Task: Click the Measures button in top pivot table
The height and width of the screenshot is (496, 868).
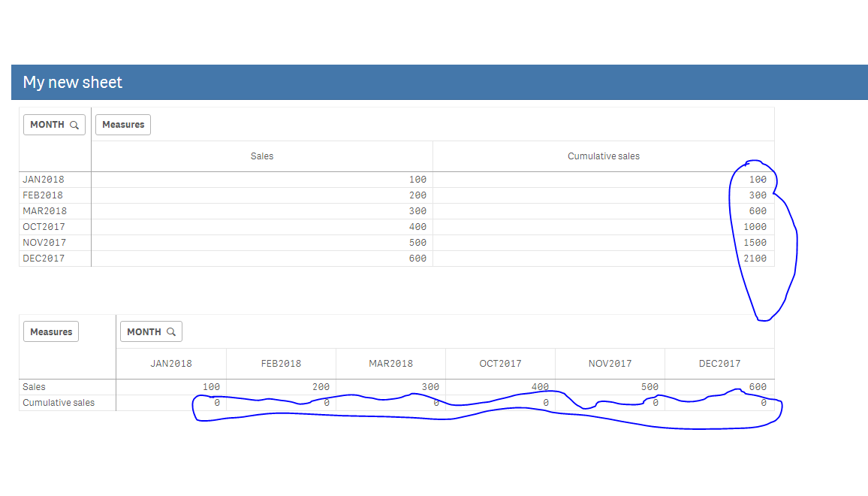Action: click(x=123, y=125)
